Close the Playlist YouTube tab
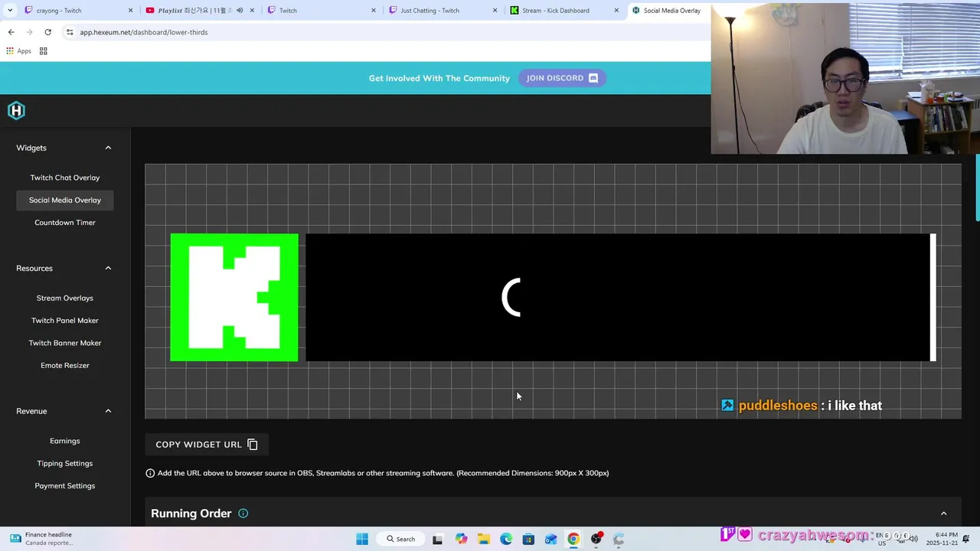The width and height of the screenshot is (980, 551). click(252, 11)
